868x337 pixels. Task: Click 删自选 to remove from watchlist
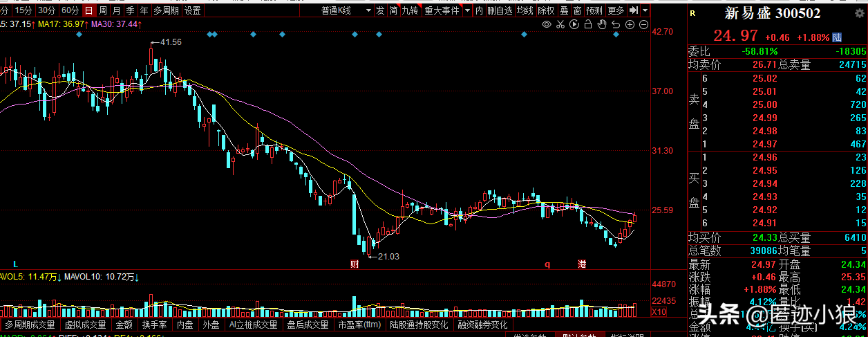pyautogui.click(x=500, y=10)
